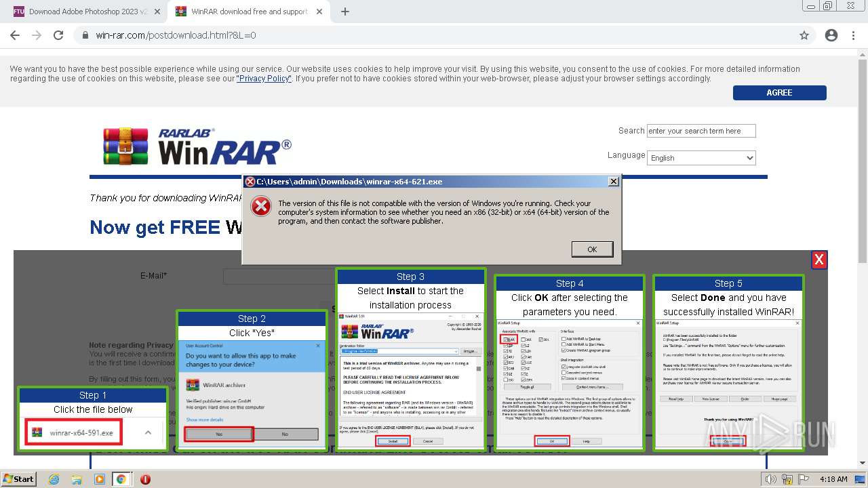The height and width of the screenshot is (488, 868).
Task: Open Windows Media Player from taskbar
Action: click(x=99, y=479)
